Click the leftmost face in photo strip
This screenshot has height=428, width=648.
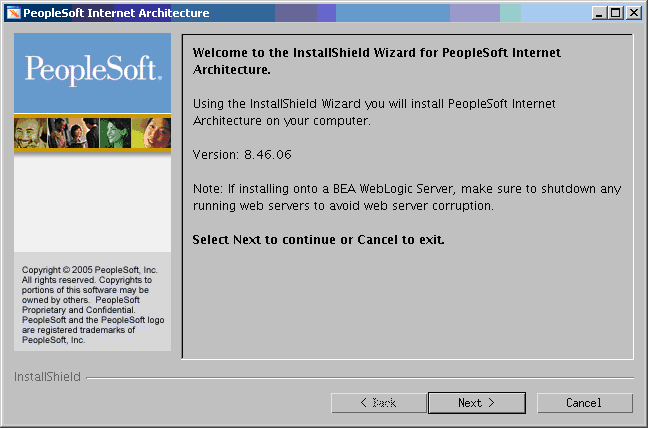(30, 132)
